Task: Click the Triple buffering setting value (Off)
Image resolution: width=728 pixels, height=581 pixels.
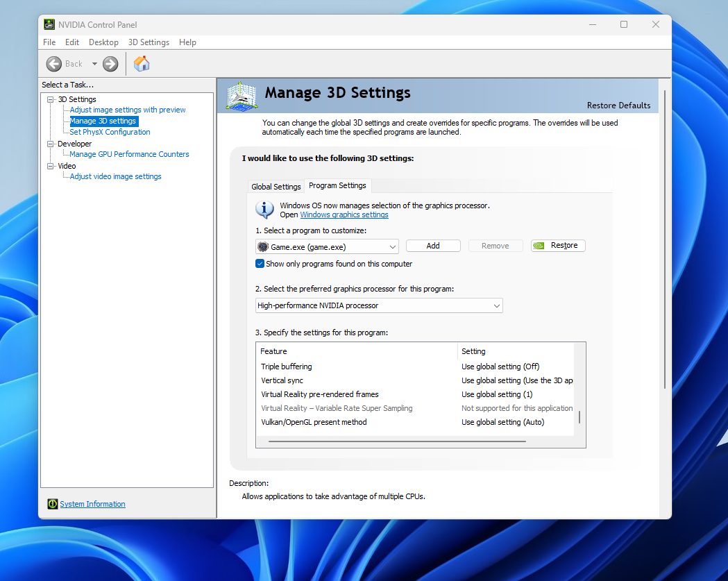Action: coord(500,367)
